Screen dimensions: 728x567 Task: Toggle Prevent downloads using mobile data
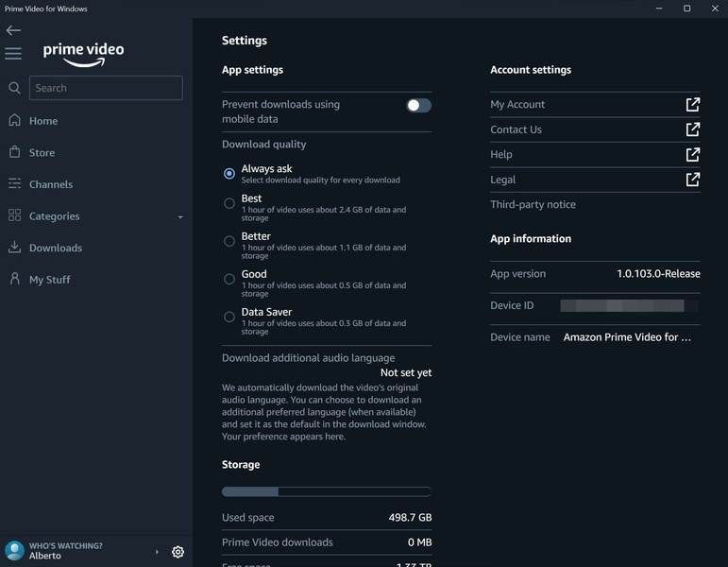click(x=418, y=106)
